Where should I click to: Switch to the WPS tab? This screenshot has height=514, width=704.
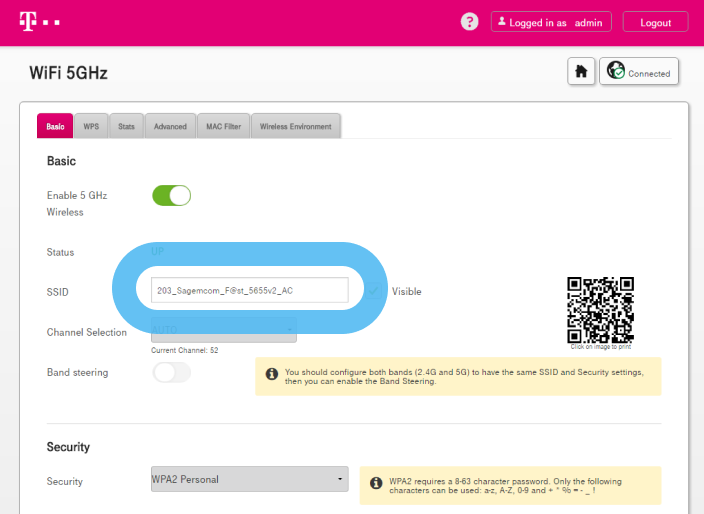tap(91, 127)
